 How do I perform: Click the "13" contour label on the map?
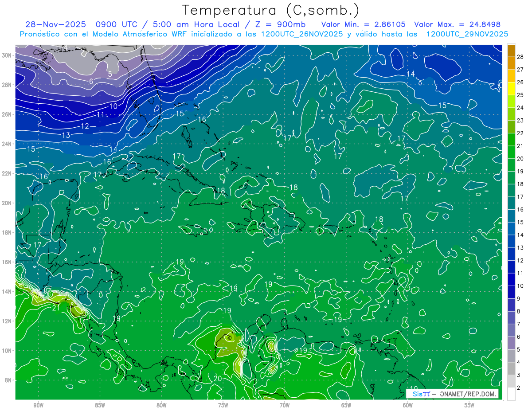[x=66, y=135]
